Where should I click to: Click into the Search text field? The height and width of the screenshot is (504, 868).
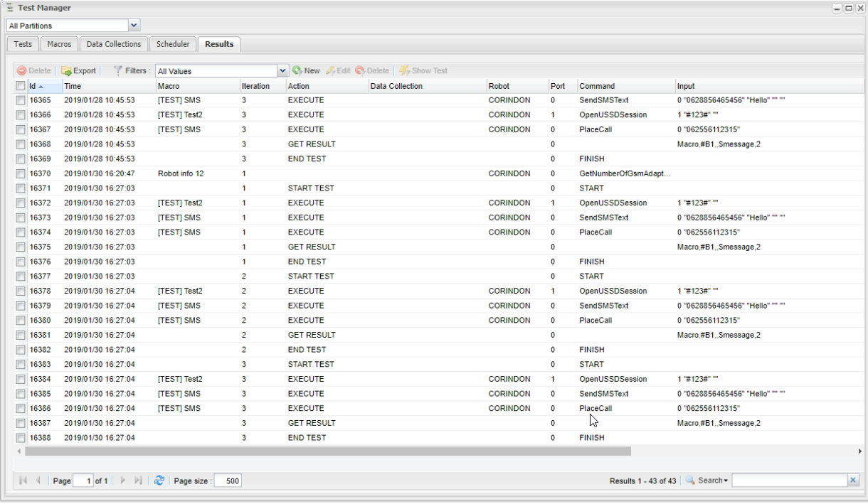tap(790, 481)
